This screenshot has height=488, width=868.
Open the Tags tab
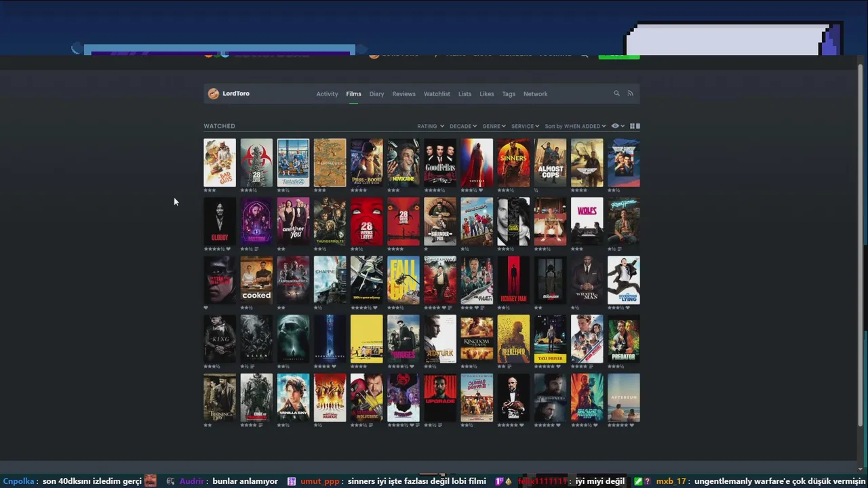(509, 94)
